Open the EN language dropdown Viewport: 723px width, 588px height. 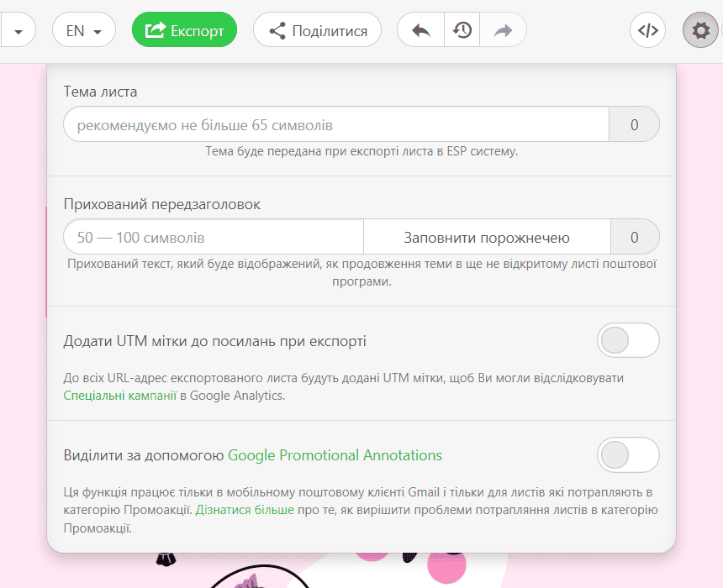[84, 31]
